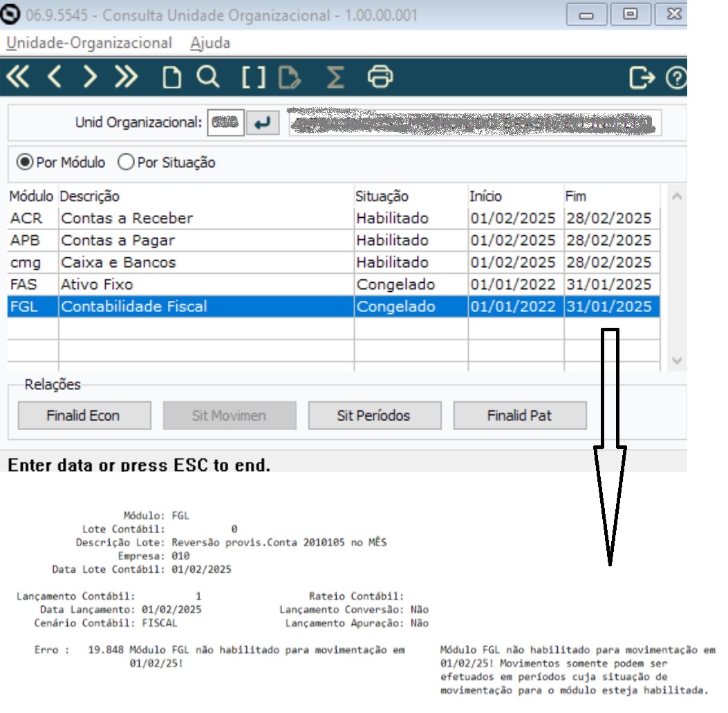Viewport: 728px width, 713px height.
Task: Maximize the Consulta Unidade Organizacional window
Action: 630,14
